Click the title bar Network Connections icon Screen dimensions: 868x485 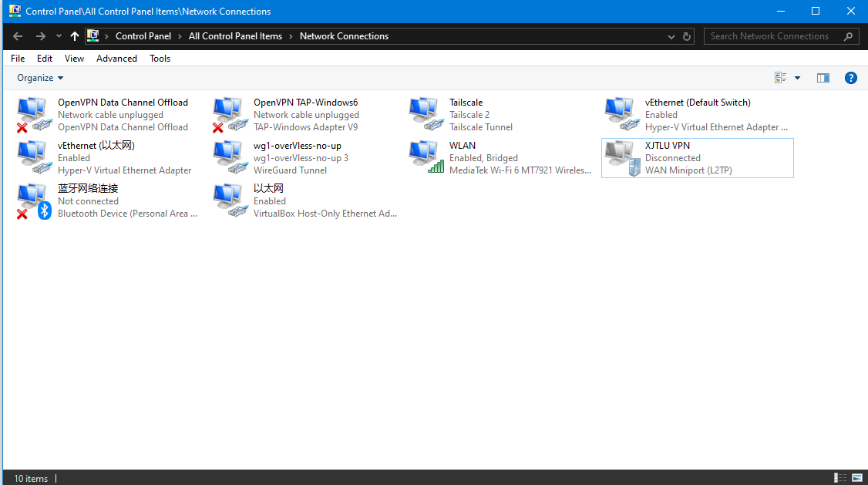tap(15, 11)
